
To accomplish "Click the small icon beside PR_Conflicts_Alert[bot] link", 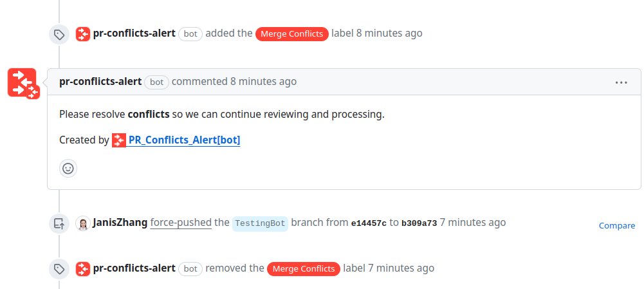I will tap(118, 140).
